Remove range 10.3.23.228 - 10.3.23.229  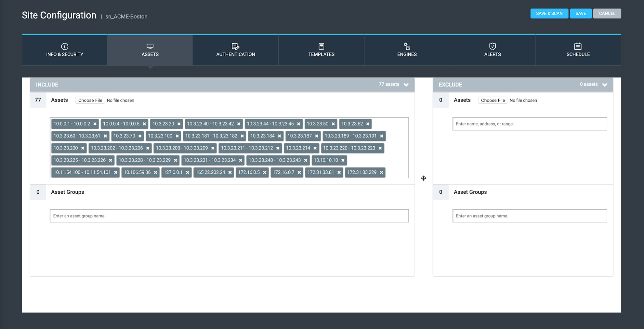[176, 160]
